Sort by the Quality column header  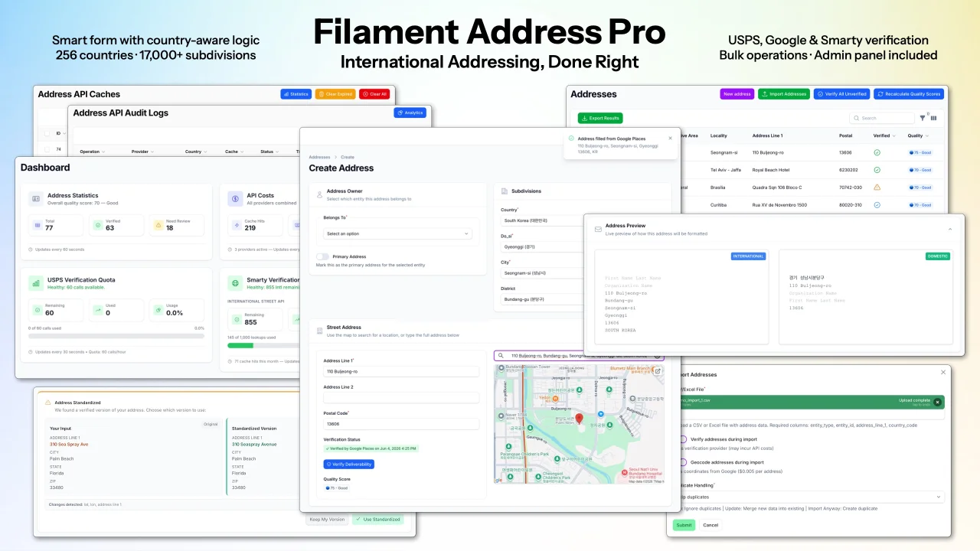tap(917, 135)
